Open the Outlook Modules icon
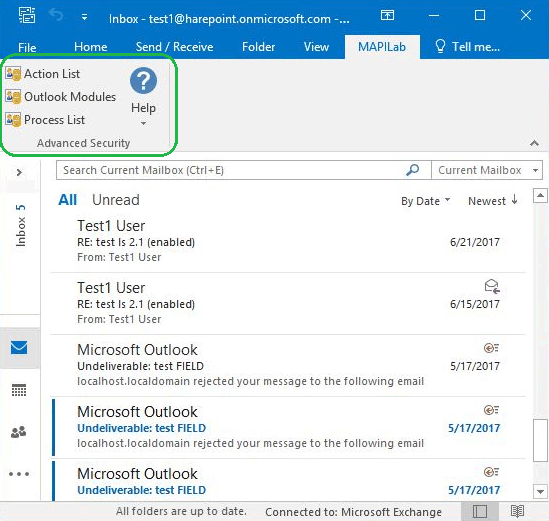This screenshot has width=549, height=521. click(13, 97)
